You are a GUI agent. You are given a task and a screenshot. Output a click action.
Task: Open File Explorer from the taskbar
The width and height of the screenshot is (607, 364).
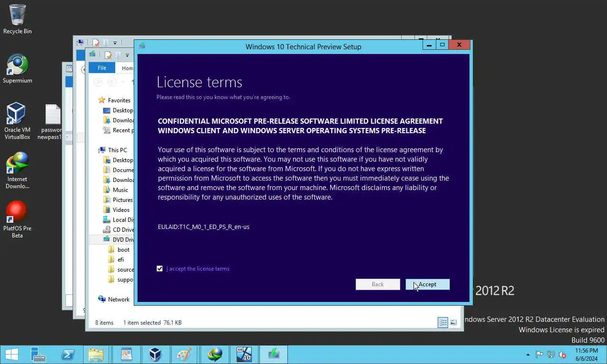[x=96, y=355]
